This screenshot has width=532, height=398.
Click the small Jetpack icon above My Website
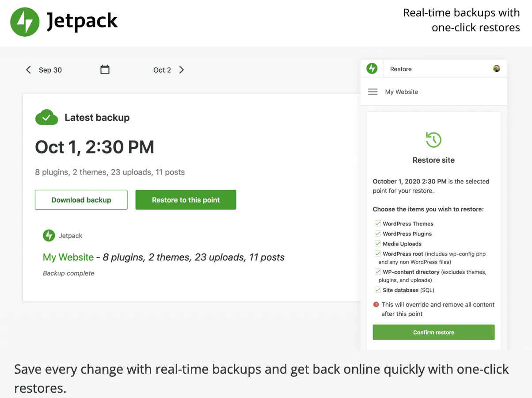49,236
